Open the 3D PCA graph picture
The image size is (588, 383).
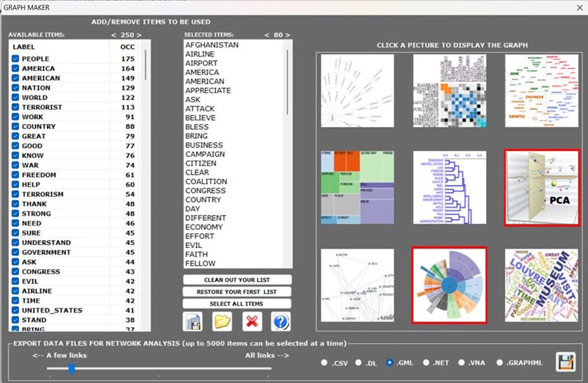[x=542, y=188]
